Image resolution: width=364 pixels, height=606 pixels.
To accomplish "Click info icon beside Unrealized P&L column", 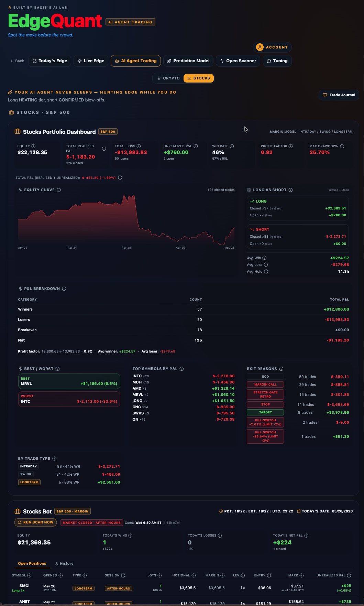I will pyautogui.click(x=349, y=575).
